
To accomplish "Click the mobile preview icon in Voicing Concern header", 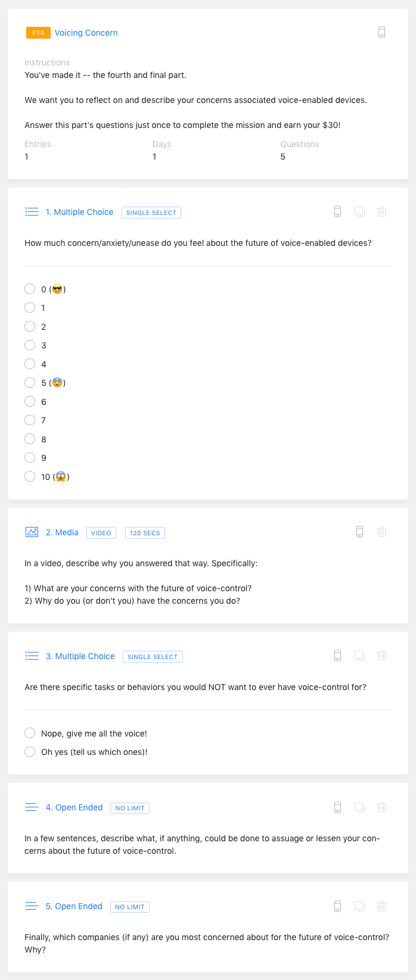I will click(x=381, y=33).
